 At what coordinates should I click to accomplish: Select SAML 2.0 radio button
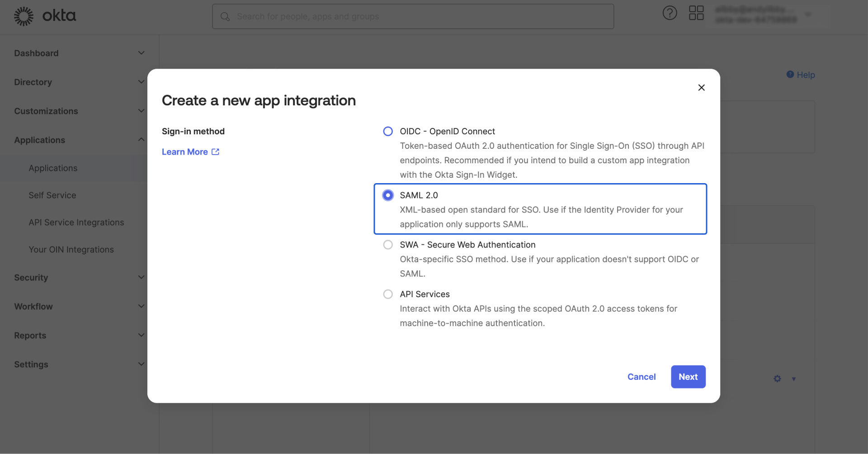point(388,195)
